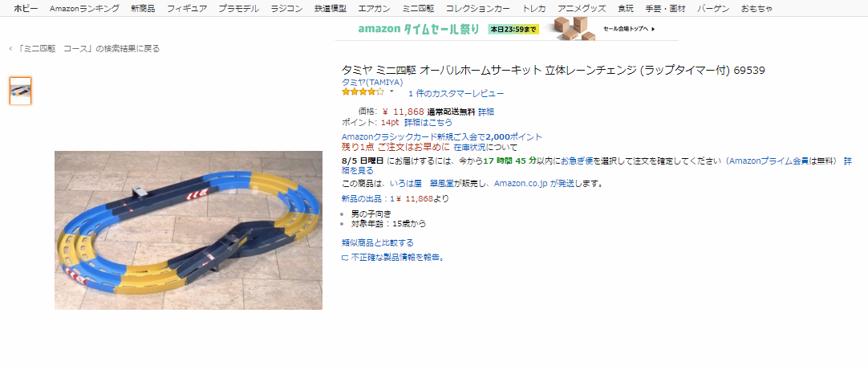Select the ミニ四駆 navigation item

point(418,8)
